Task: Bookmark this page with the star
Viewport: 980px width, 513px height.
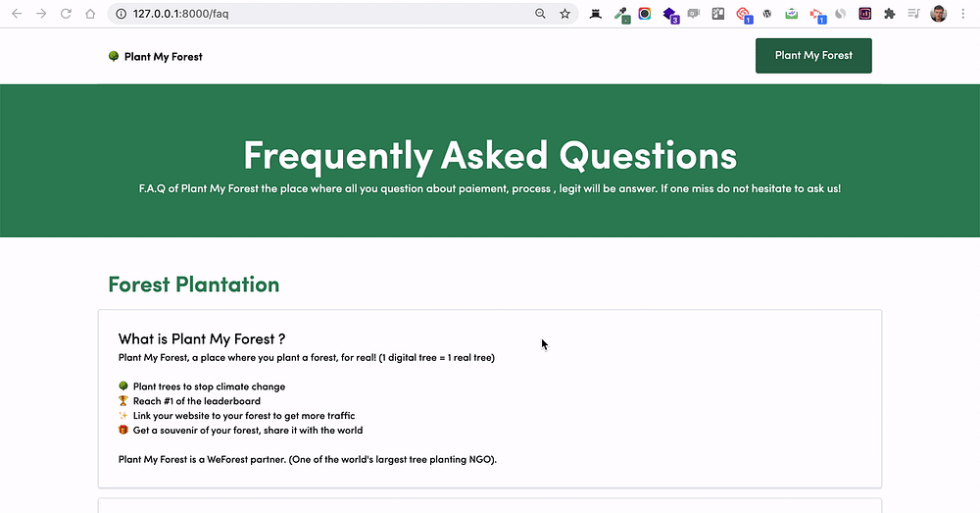Action: 565,14
